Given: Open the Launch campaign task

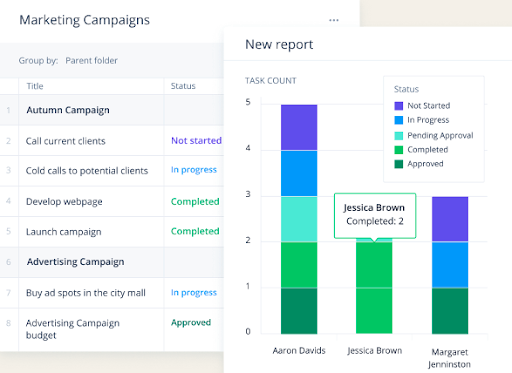Looking at the screenshot, I should tap(64, 232).
